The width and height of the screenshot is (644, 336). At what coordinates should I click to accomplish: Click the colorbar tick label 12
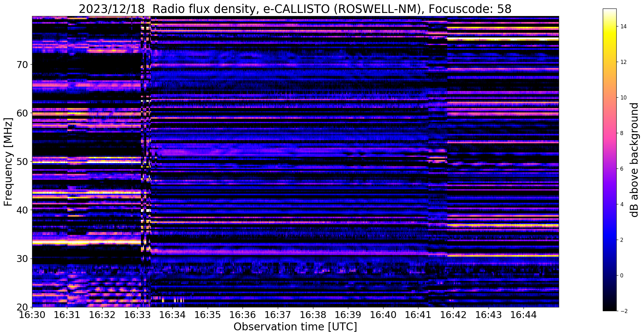623,62
